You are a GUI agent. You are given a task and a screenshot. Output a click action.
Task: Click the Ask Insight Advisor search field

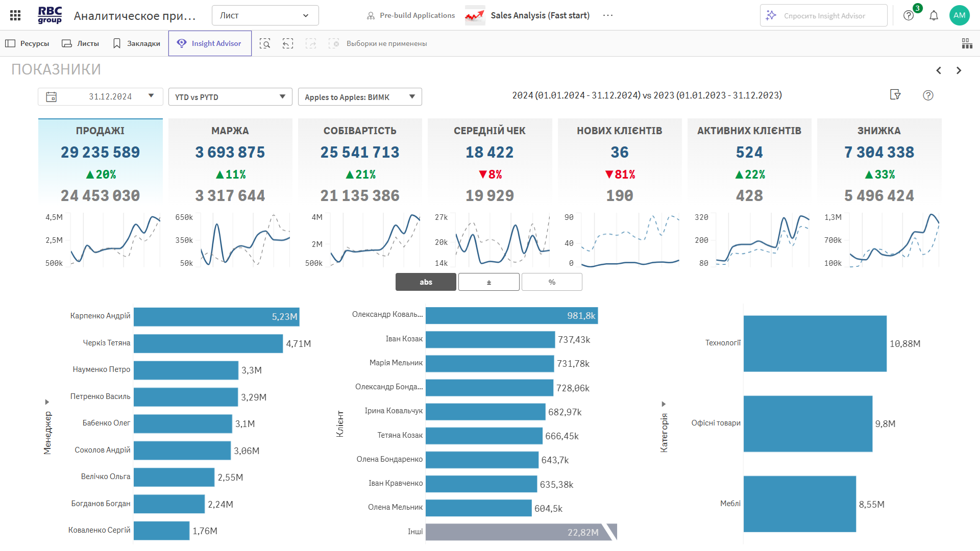coord(824,16)
